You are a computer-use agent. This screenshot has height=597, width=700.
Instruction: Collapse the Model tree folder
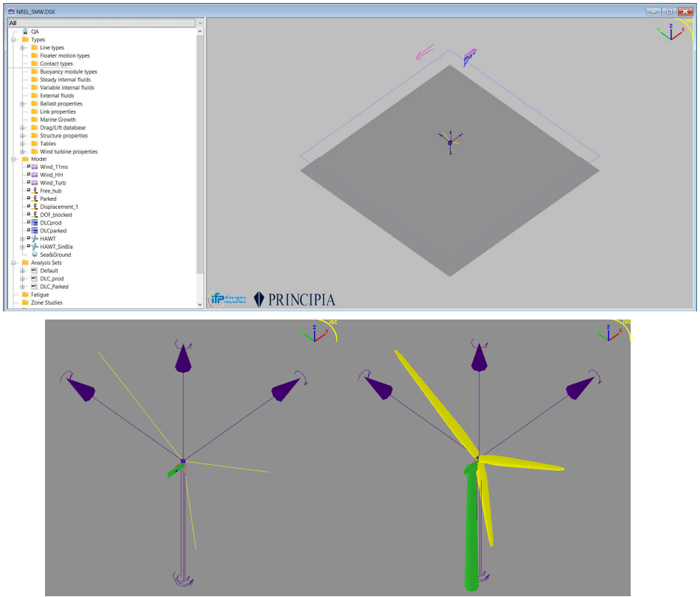[x=13, y=159]
